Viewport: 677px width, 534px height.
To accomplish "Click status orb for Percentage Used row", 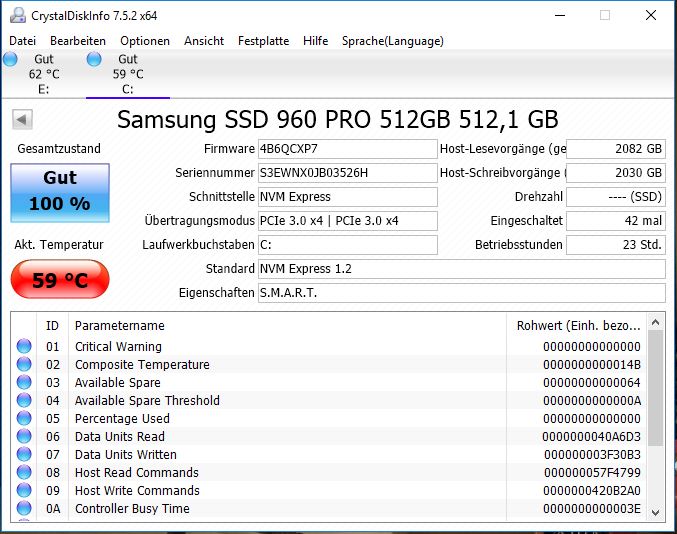I will pos(24,418).
